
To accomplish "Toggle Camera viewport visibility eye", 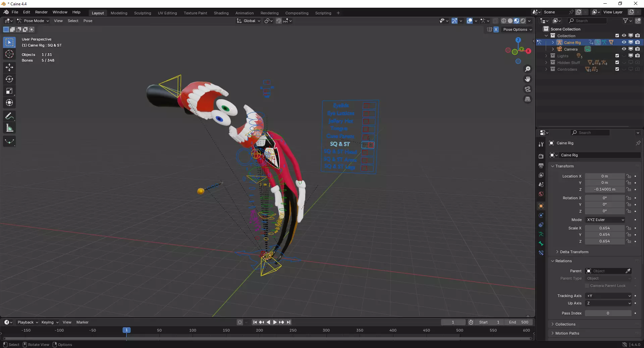I will [624, 49].
